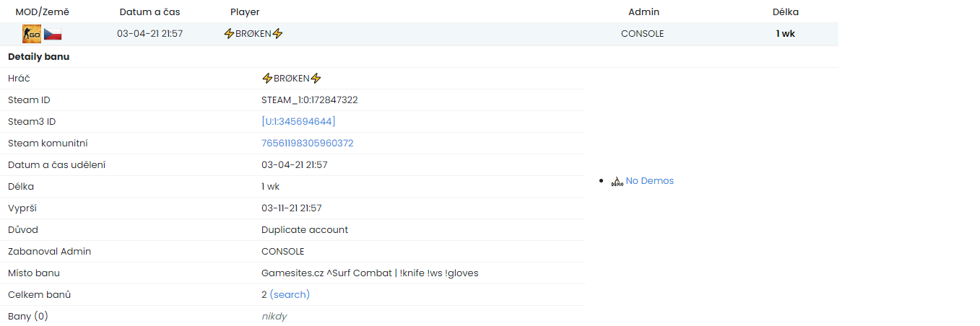980x326 pixels.
Task: Open Steam community profile 76561198305960372
Action: point(307,144)
